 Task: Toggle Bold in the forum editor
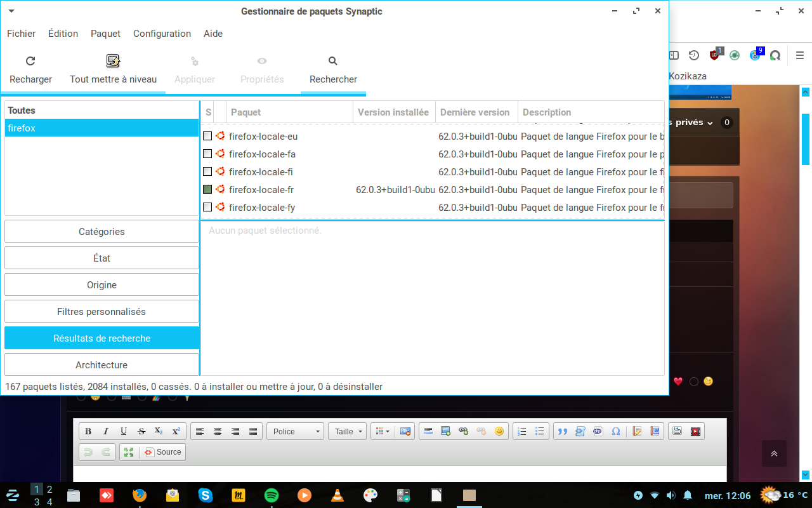(x=88, y=432)
